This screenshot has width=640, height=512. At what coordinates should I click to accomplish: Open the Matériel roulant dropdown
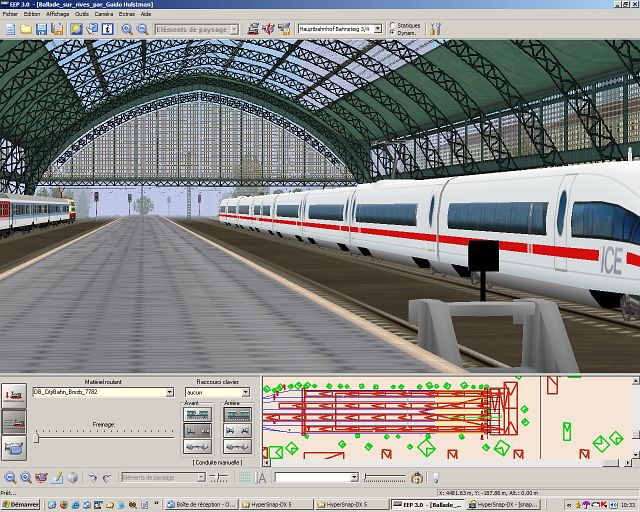pos(170,392)
